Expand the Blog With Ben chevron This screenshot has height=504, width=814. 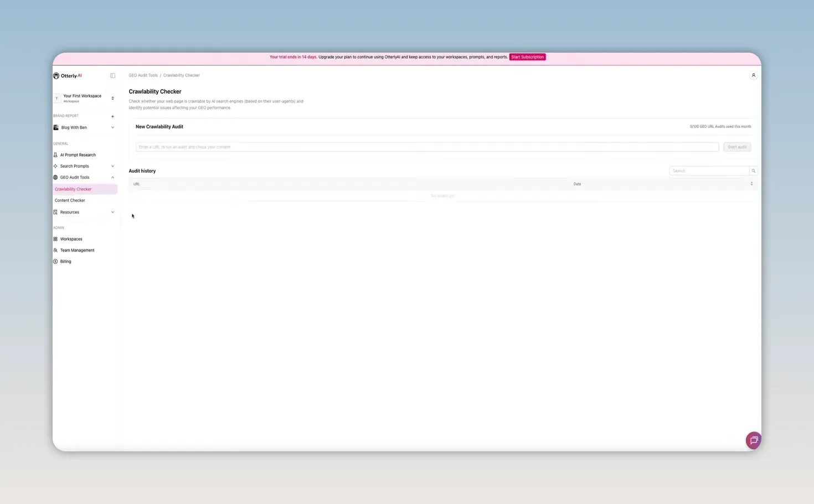tap(112, 127)
